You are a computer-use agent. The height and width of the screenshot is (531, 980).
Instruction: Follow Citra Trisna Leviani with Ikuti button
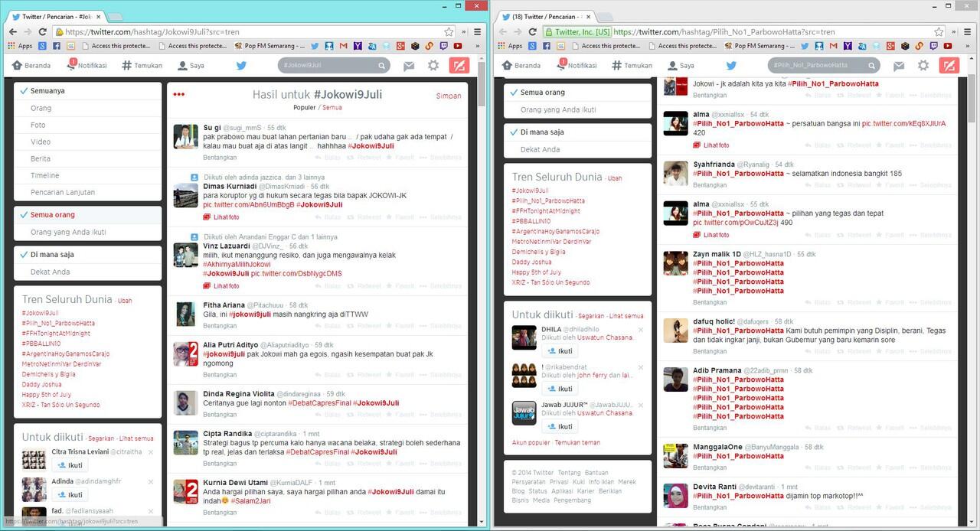click(x=70, y=465)
